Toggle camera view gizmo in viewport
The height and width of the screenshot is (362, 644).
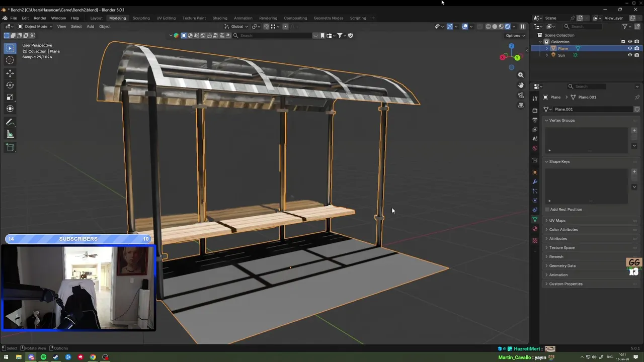521,95
